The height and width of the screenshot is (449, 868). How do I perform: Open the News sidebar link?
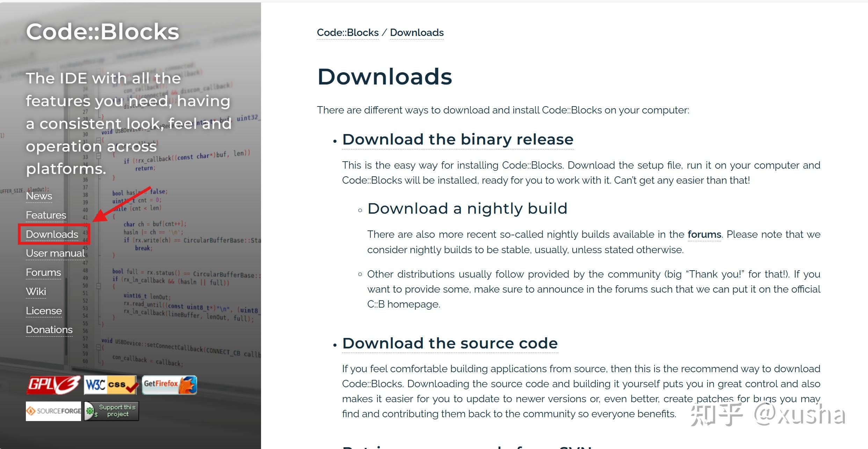click(39, 196)
